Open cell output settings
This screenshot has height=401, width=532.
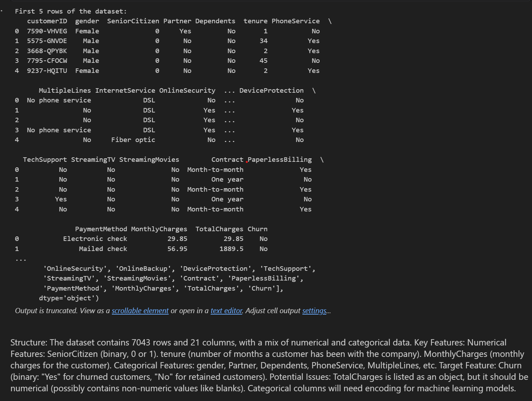pyautogui.click(x=314, y=311)
